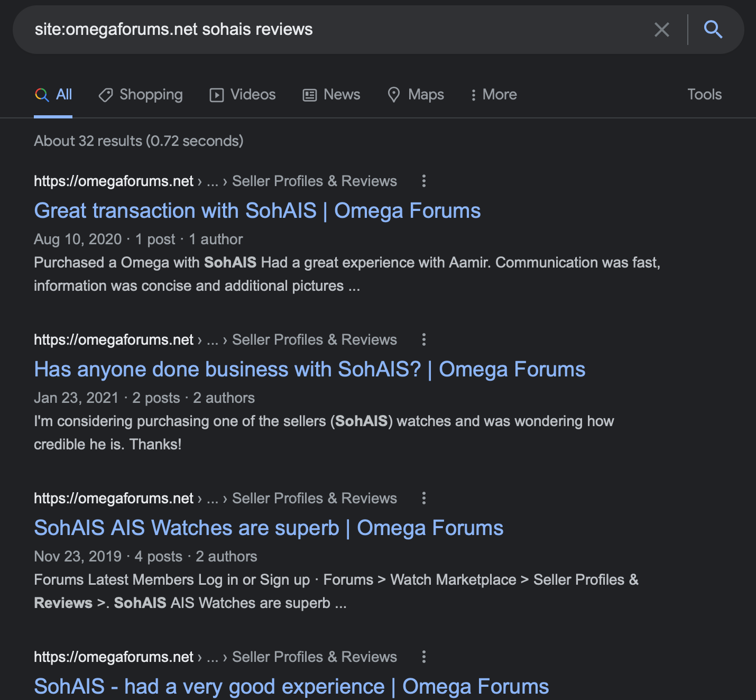
Task: Open options for 'Great transaction with SohAIS' result
Action: pos(423,181)
